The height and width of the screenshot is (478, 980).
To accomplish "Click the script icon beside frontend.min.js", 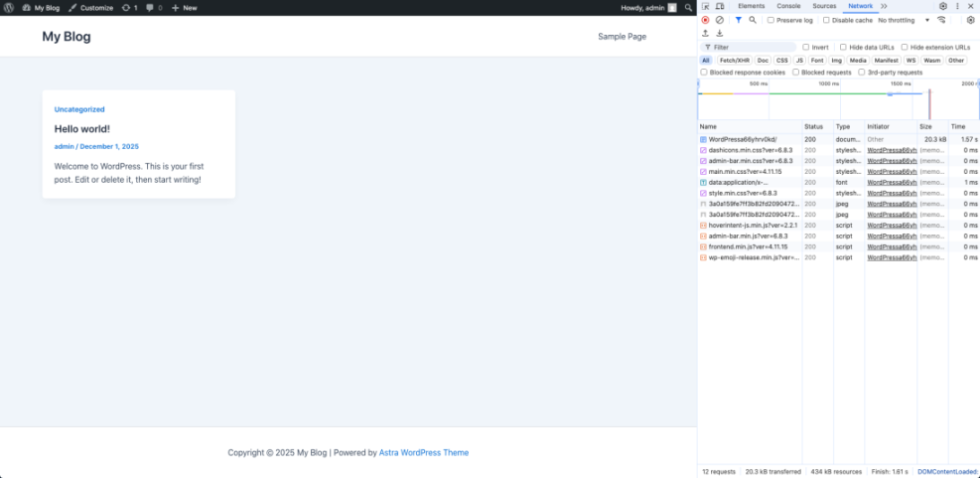I will tap(703, 246).
